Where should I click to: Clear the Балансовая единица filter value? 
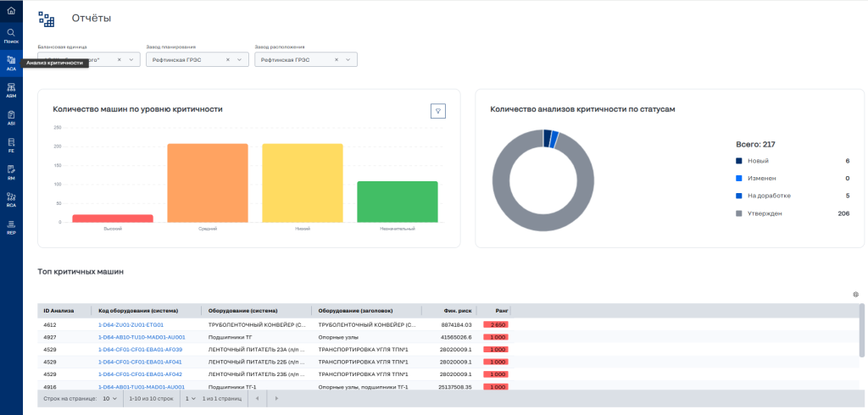click(x=120, y=59)
